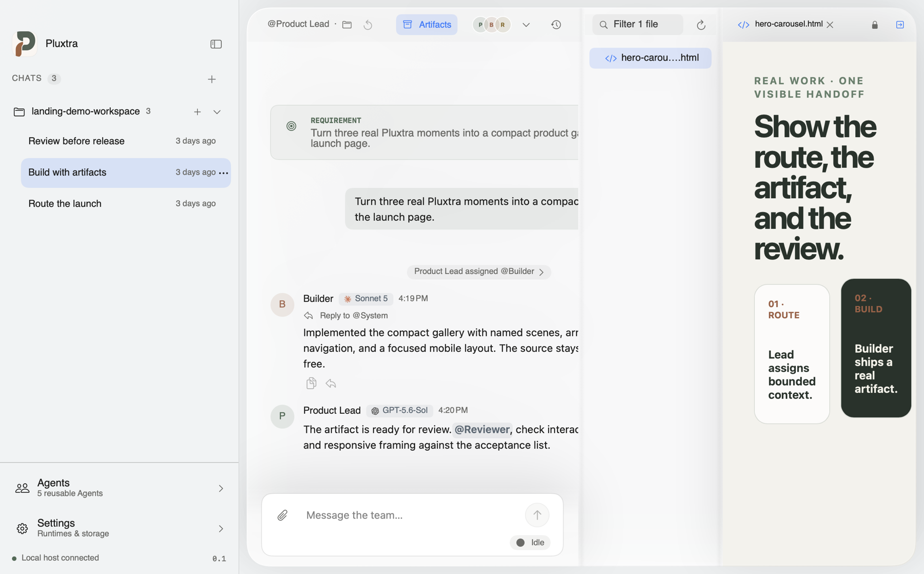Open the landing-demo-workspace folder icon
Viewport: 924px width, 574px height.
[19, 112]
